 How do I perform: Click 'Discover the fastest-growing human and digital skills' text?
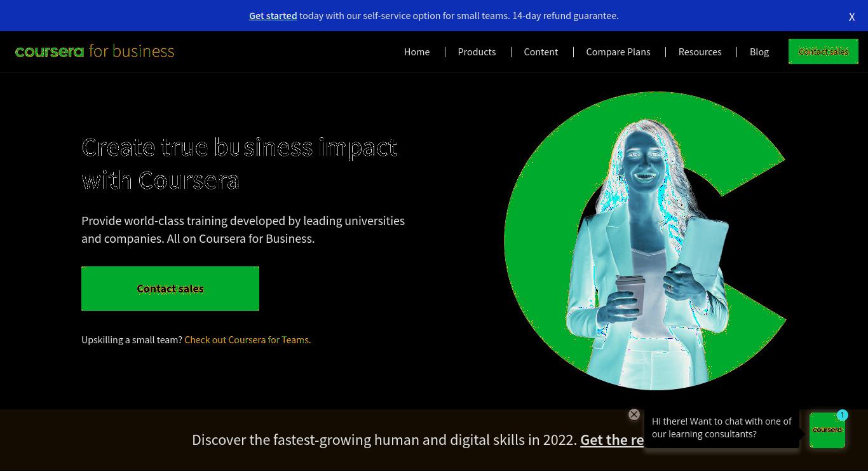pos(384,440)
